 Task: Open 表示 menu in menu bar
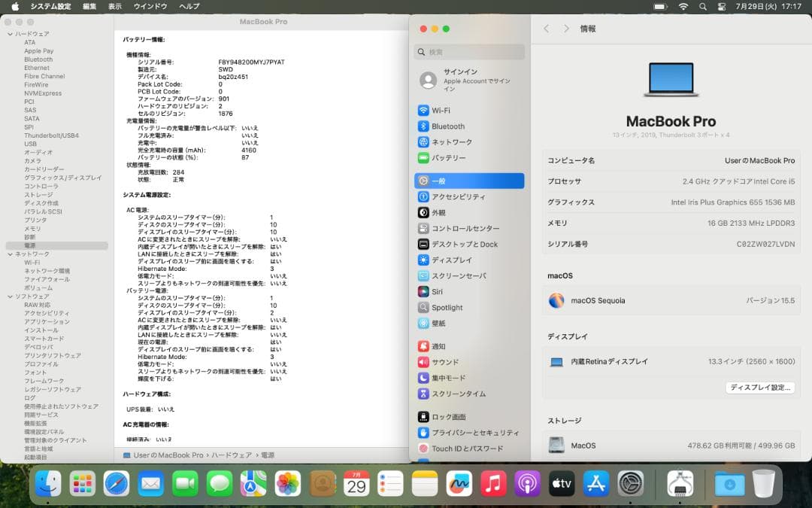pos(114,6)
